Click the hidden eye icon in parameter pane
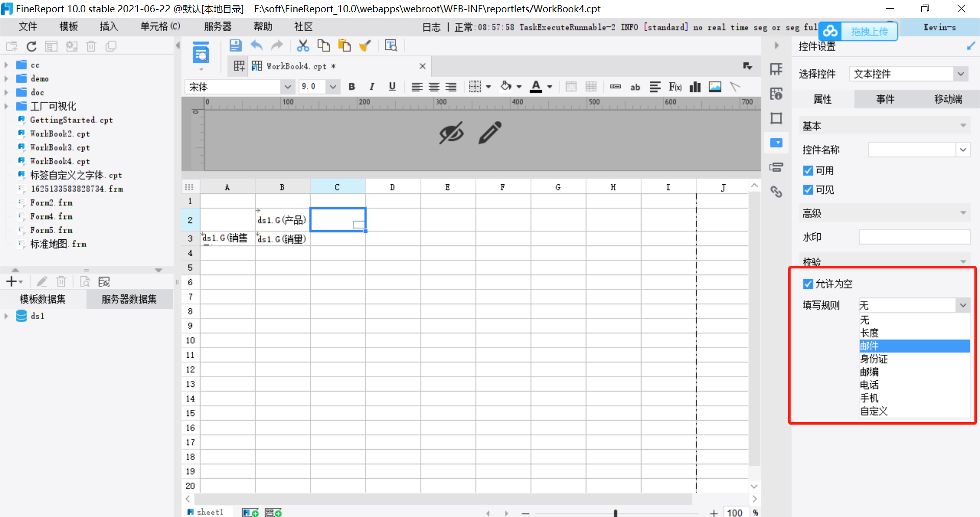 pyautogui.click(x=452, y=133)
